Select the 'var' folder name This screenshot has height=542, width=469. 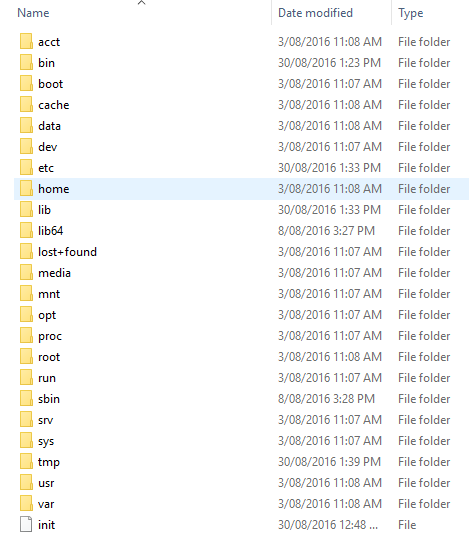point(46,504)
